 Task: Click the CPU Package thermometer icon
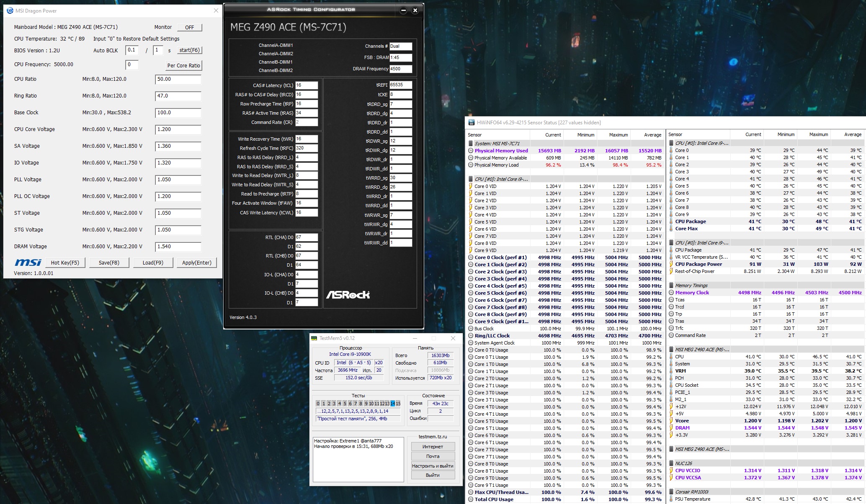671,221
